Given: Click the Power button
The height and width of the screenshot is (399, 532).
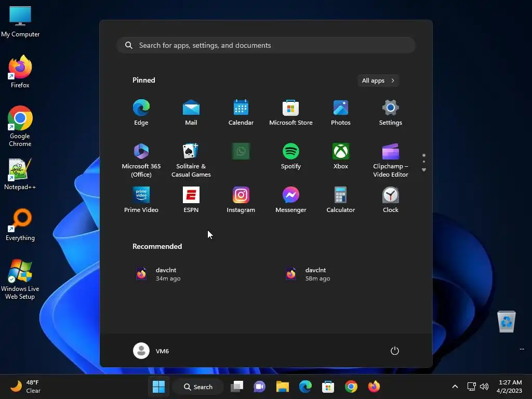Looking at the screenshot, I should click(394, 351).
